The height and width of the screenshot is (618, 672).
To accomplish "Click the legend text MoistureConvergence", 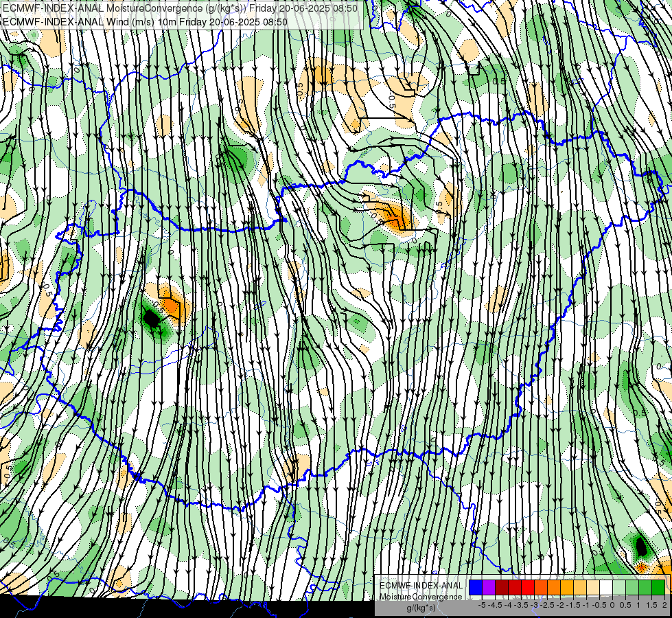I will (421, 597).
